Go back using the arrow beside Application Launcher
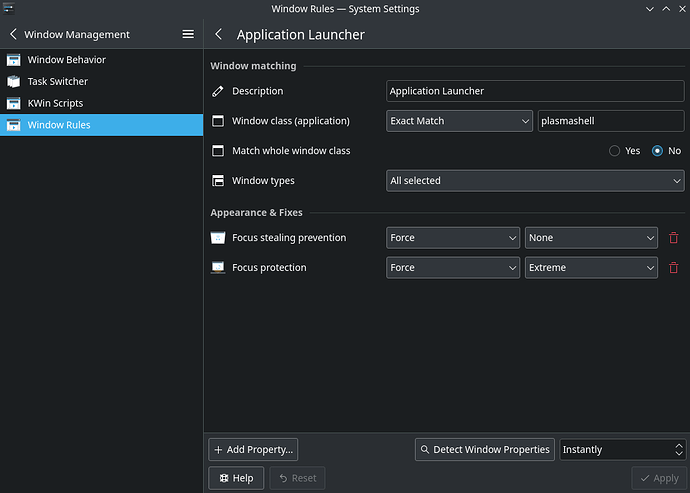Viewport: 690px width, 493px height. [x=218, y=34]
